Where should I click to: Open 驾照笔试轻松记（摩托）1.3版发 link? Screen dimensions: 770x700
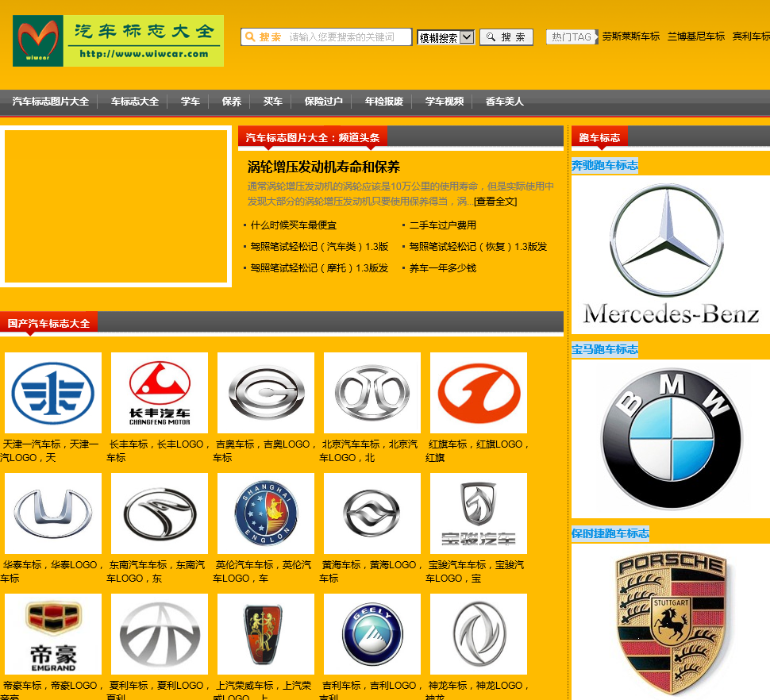point(319,268)
